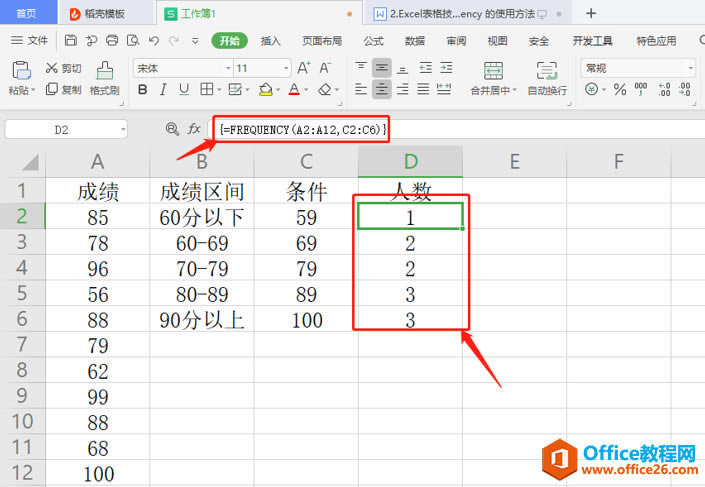The height and width of the screenshot is (487, 705).
Task: Expand fill color dropdown arrow
Action: pos(278,90)
